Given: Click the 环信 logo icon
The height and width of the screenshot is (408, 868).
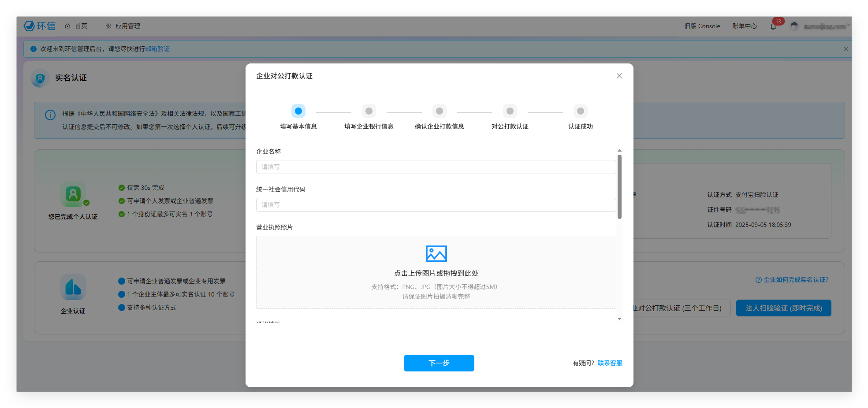Looking at the screenshot, I should point(30,26).
